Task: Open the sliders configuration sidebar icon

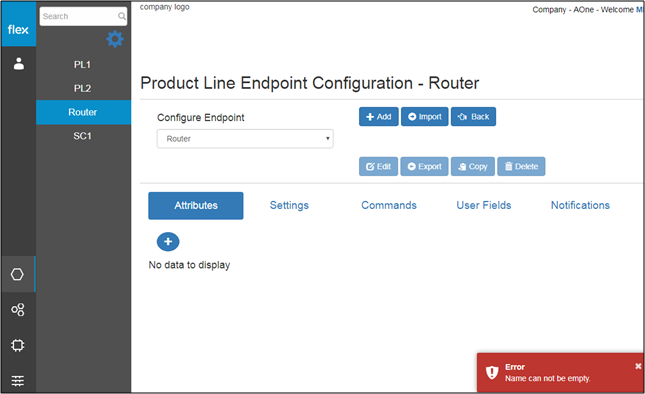Action: pos(18,381)
